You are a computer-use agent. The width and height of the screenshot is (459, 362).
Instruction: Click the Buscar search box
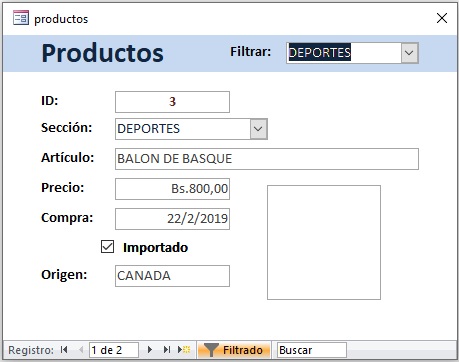[x=312, y=350]
